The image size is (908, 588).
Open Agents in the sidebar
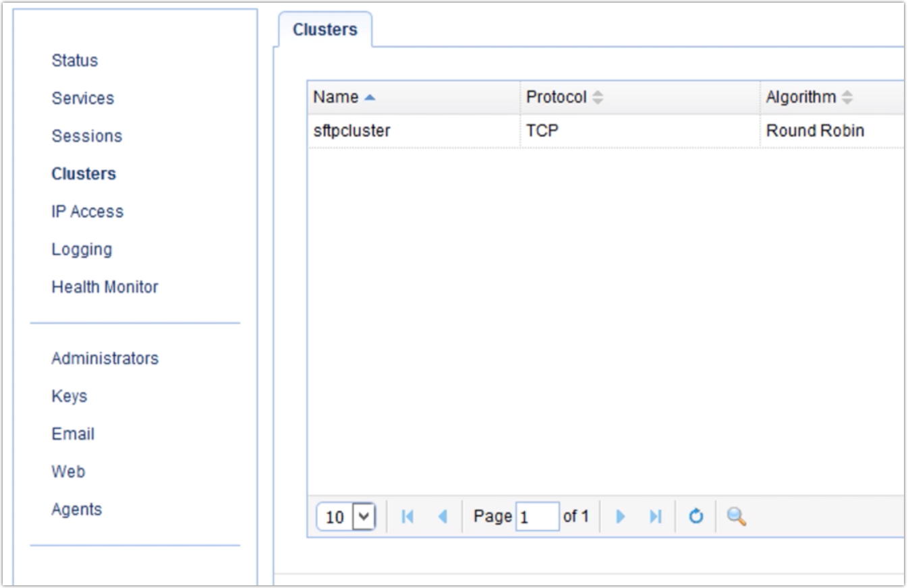(x=76, y=509)
